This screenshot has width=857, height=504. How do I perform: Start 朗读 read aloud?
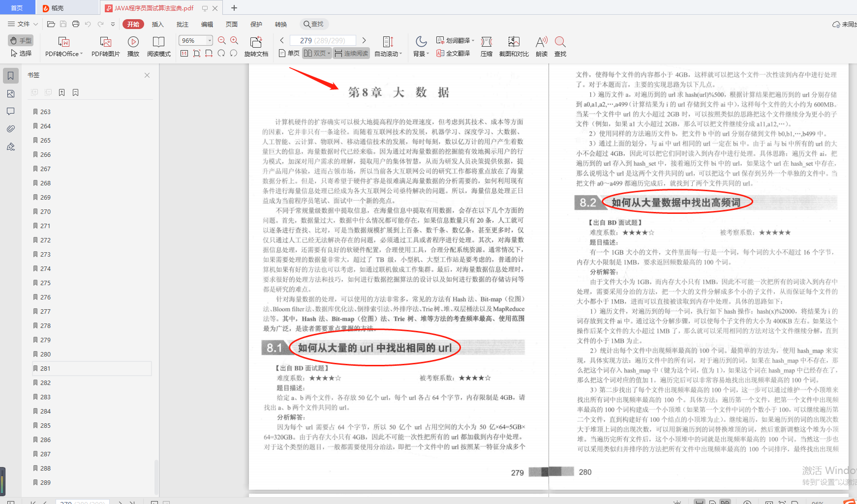(x=542, y=47)
